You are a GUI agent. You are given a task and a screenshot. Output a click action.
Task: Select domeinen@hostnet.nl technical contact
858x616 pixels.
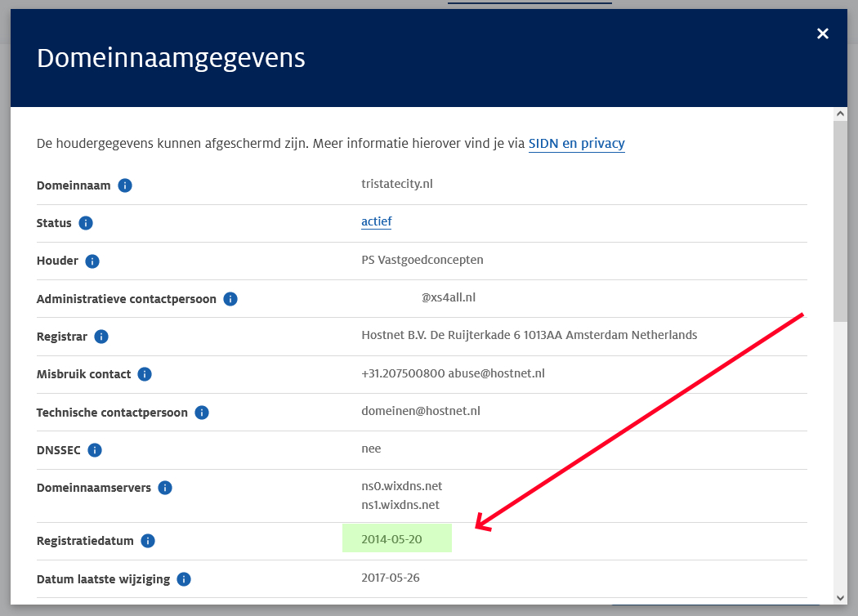click(x=421, y=411)
